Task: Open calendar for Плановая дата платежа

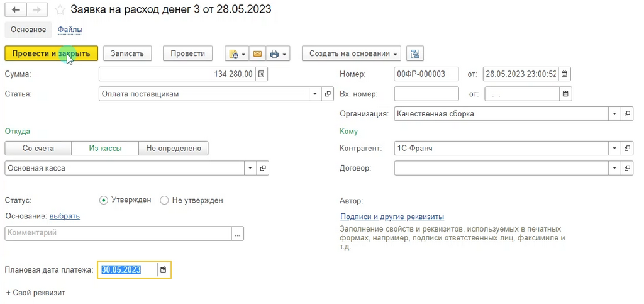Action: (x=164, y=270)
